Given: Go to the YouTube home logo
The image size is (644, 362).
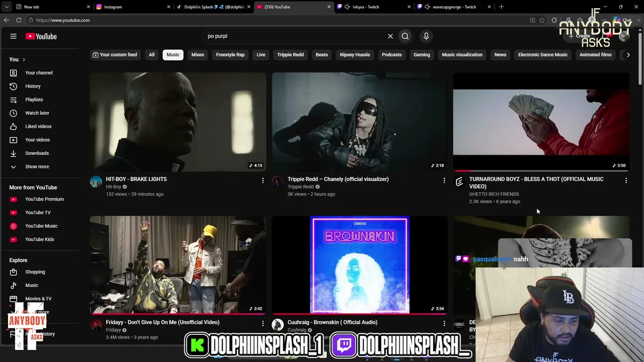Looking at the screenshot, I should click(x=41, y=36).
